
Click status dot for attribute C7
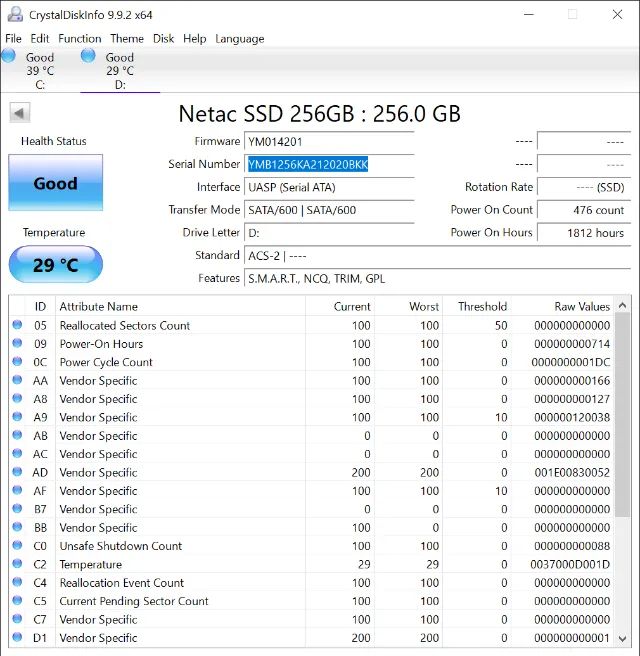(17, 619)
